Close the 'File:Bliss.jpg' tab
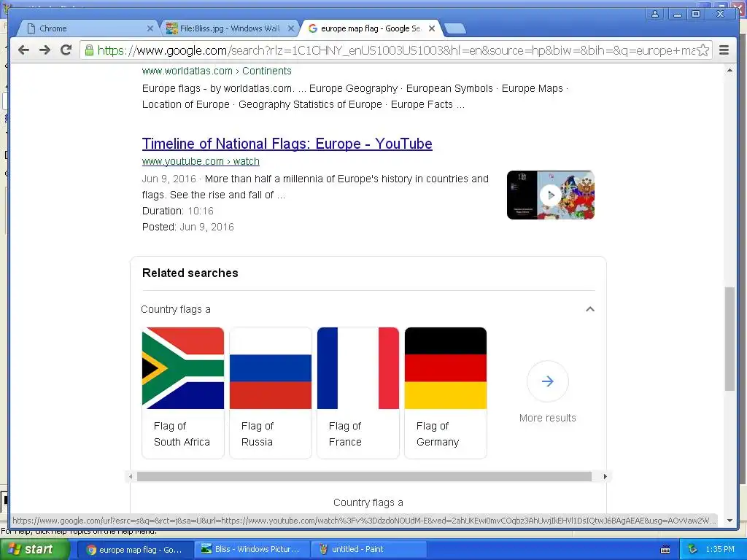Viewport: 747px width, 560px height. [x=291, y=28]
